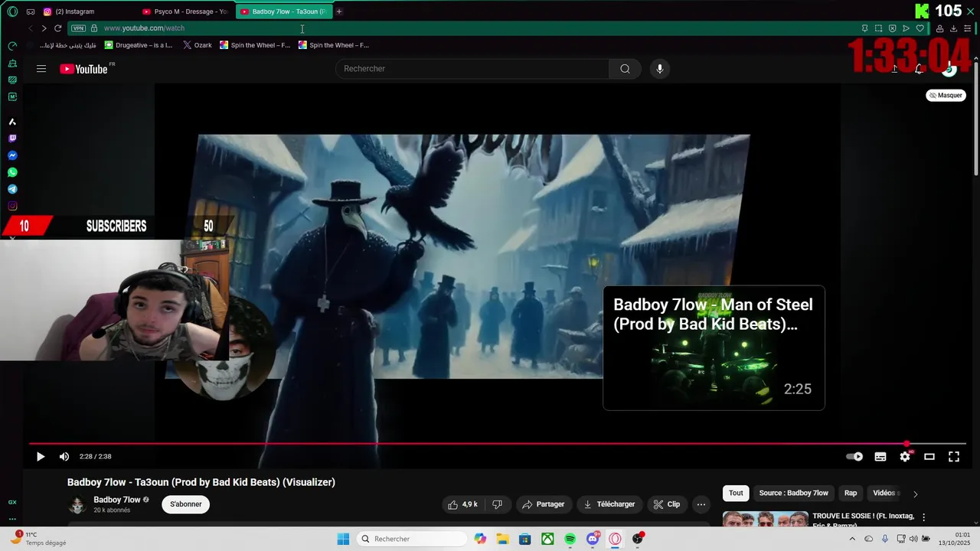
Task: Open Instagram in the Opera sidebar
Action: 12,206
